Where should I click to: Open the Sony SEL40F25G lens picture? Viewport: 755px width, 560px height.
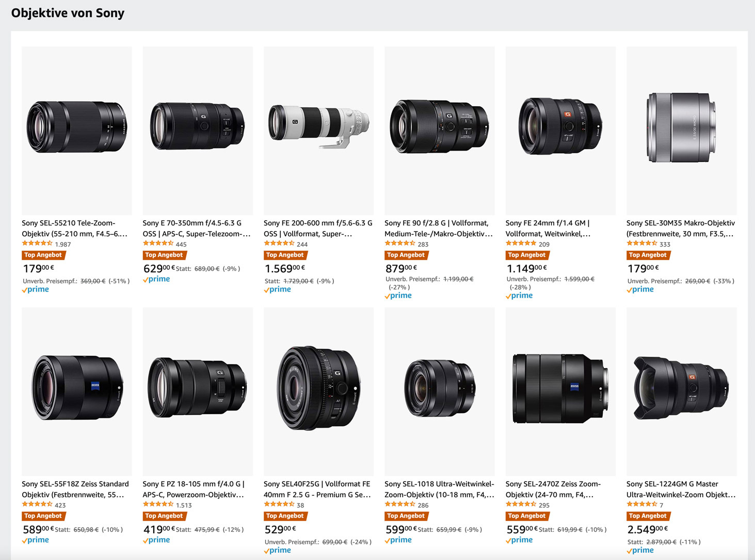pos(318,388)
